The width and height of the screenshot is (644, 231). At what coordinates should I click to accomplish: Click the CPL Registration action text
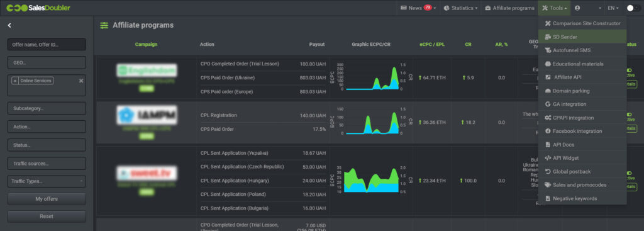pyautogui.click(x=218, y=116)
